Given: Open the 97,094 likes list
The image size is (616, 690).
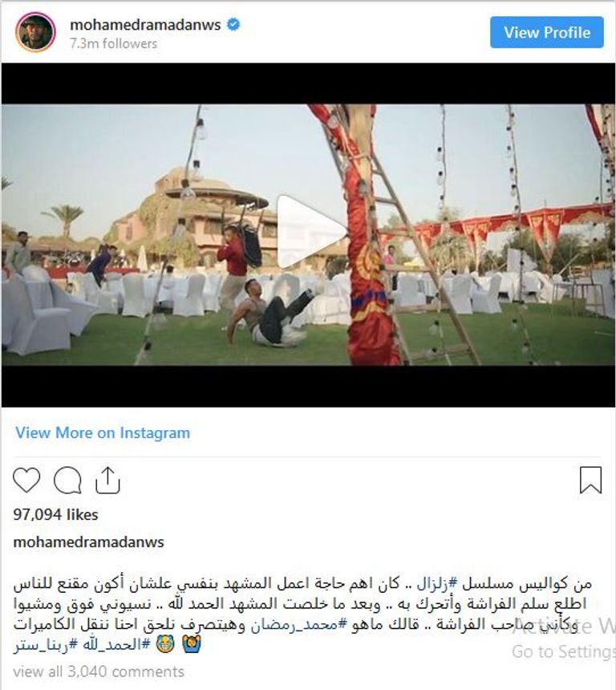Looking at the screenshot, I should pos(55,514).
